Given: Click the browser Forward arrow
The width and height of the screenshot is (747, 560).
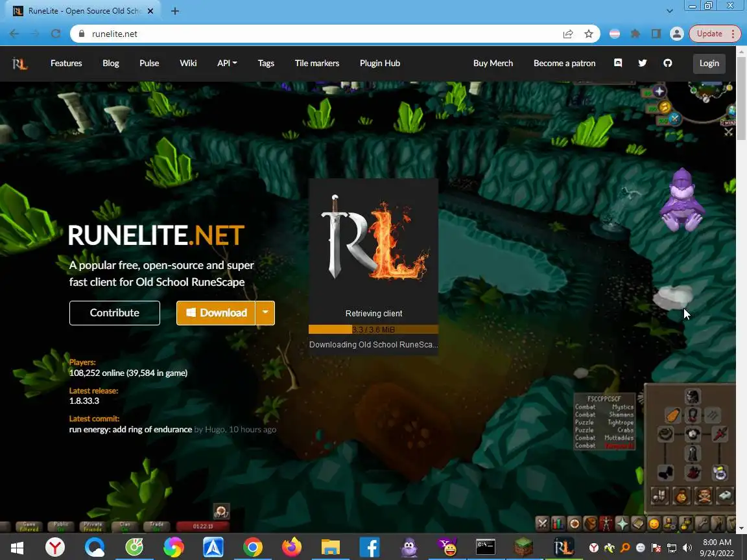Looking at the screenshot, I should 35,34.
